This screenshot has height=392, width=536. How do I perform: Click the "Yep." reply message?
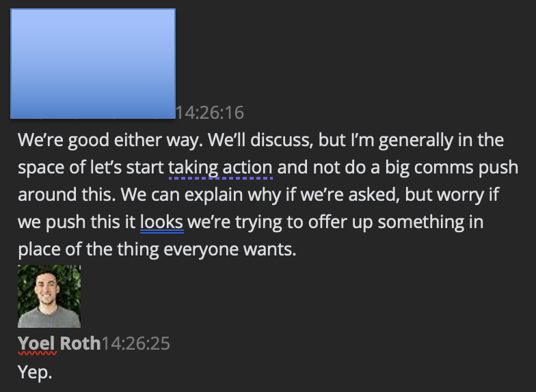click(35, 373)
